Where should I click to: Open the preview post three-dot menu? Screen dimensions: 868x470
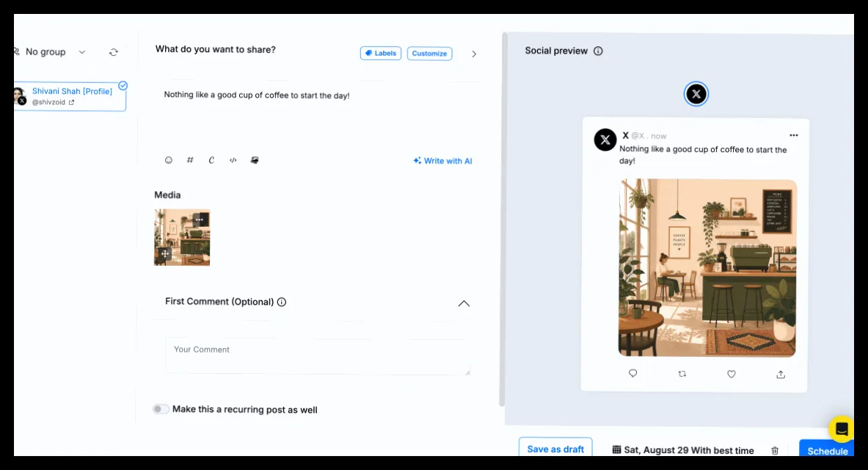tap(794, 135)
